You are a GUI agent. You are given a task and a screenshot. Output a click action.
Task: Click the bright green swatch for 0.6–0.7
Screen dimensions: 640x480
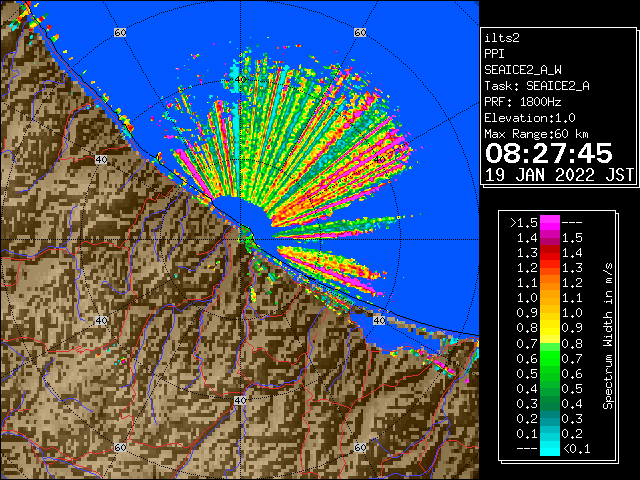tap(550, 358)
